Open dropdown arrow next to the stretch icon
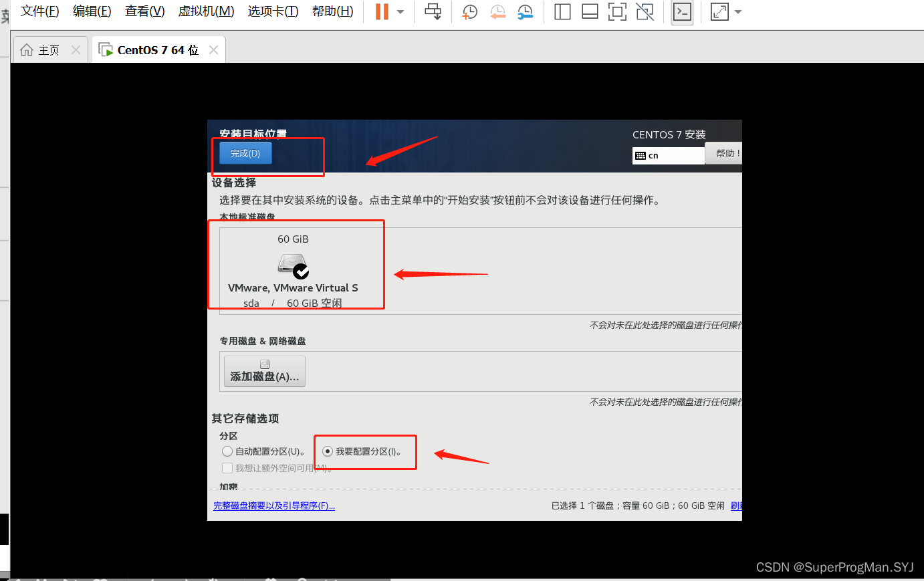 click(738, 12)
